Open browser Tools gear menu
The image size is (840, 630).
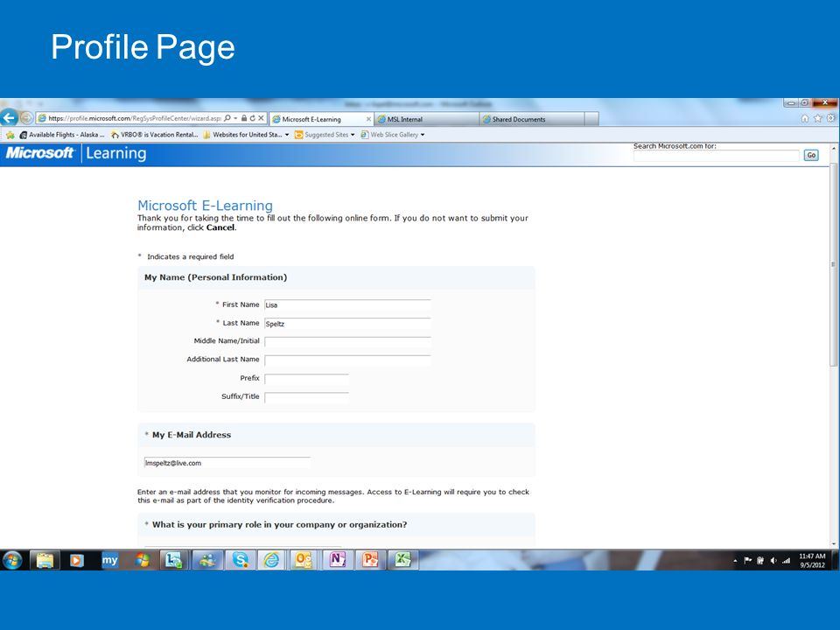tap(830, 118)
